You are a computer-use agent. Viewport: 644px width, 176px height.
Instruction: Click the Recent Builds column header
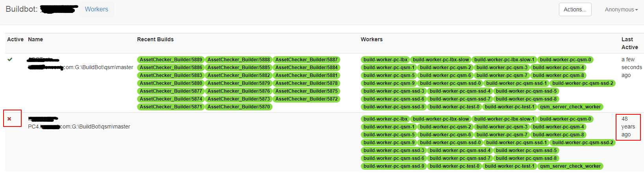coord(155,39)
